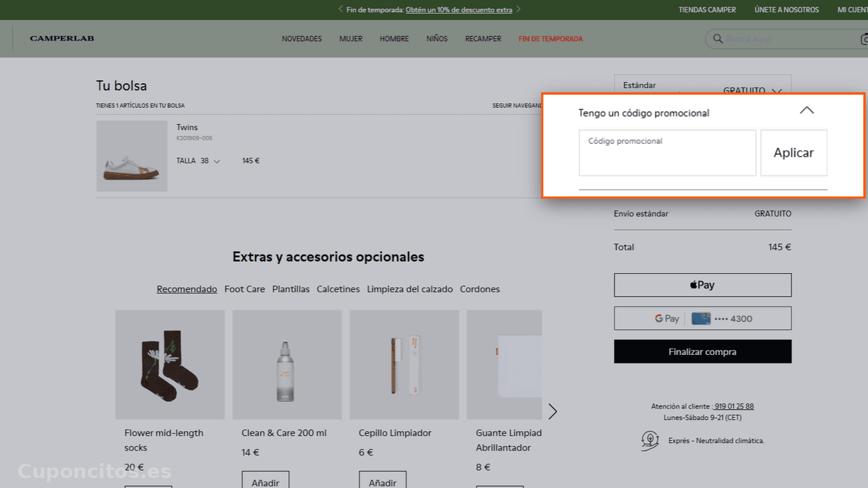Click the Aplicar button
The image size is (868, 488).
point(793,153)
